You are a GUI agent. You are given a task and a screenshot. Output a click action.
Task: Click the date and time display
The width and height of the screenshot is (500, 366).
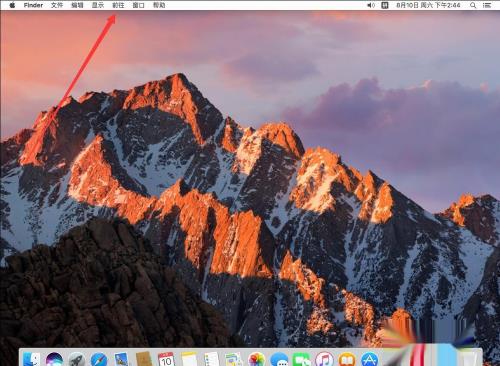point(428,5)
